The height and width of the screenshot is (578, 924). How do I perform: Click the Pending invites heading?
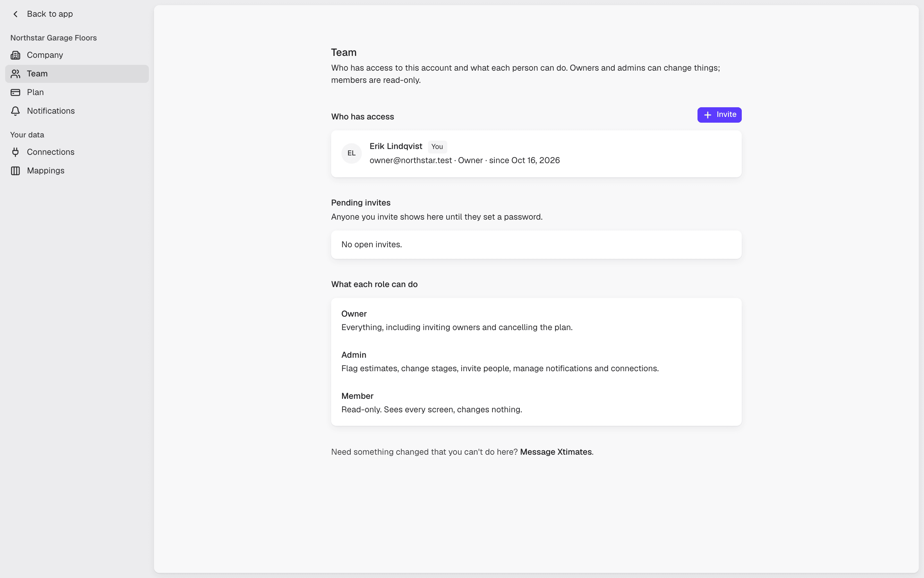tap(360, 203)
